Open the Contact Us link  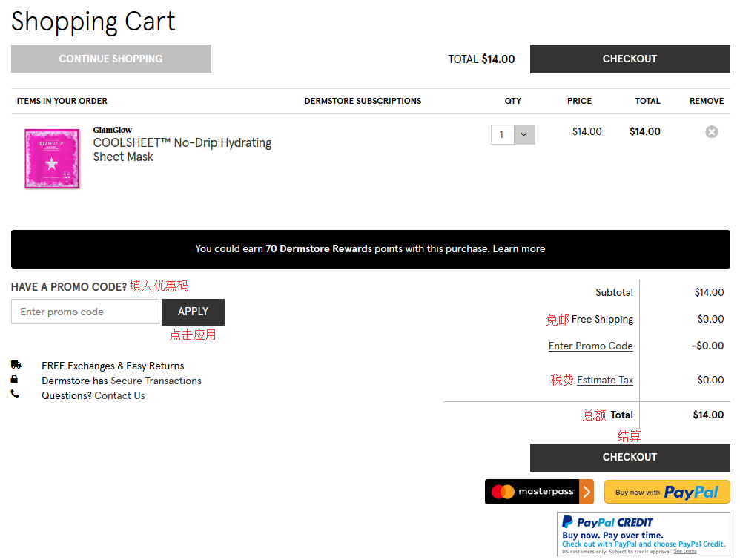(119, 395)
